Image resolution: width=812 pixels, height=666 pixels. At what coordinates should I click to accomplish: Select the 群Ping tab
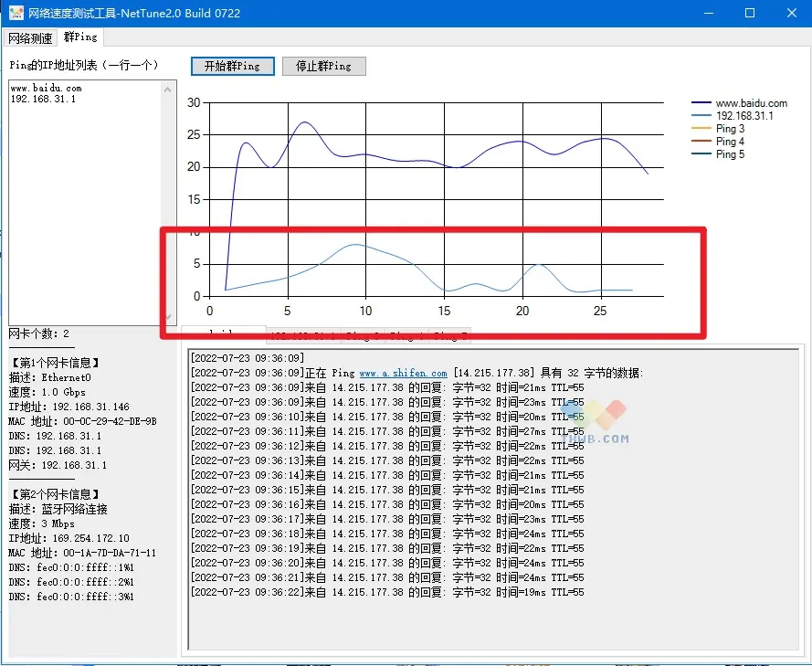pos(80,37)
